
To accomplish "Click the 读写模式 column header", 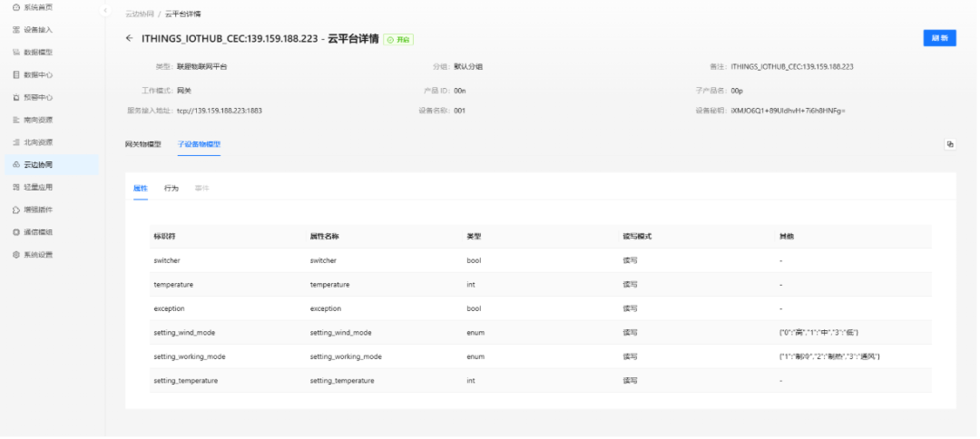I will [638, 237].
